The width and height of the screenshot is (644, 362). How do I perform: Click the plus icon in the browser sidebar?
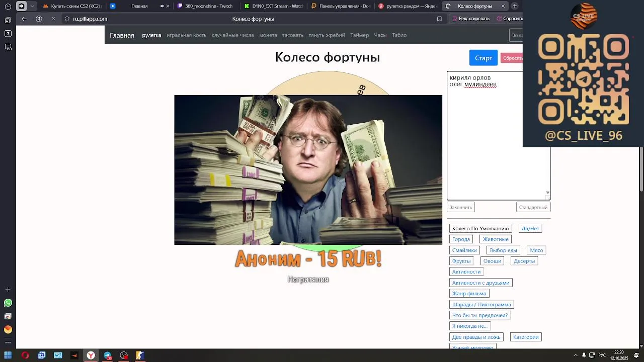click(x=8, y=290)
